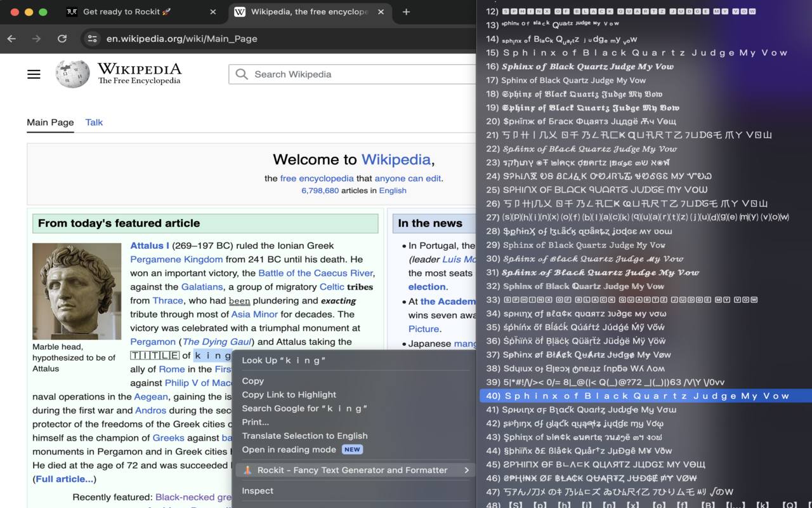
Task: Open The Dying Gaul link
Action: pyautogui.click(x=217, y=342)
